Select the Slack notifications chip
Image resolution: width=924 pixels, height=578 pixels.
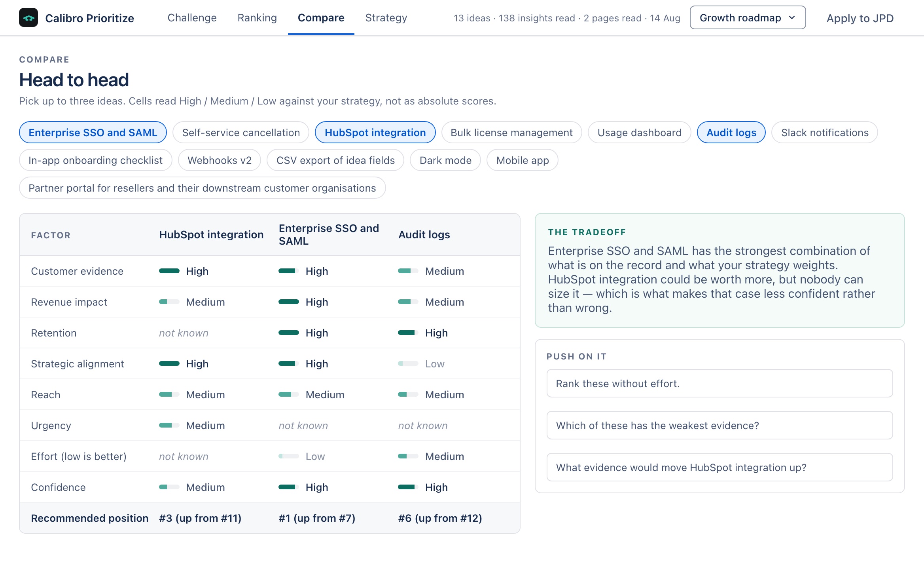[x=825, y=133]
